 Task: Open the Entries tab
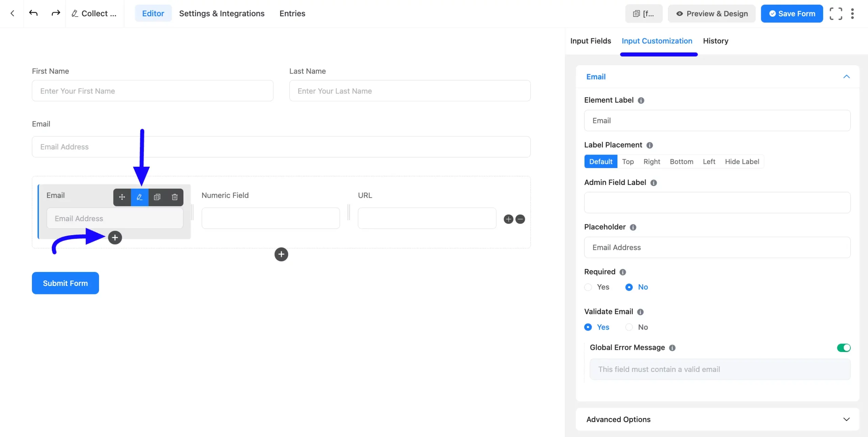(x=292, y=14)
